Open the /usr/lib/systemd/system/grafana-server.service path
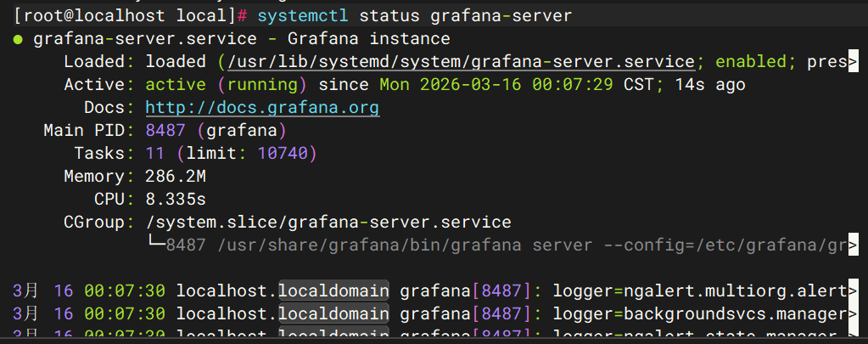This screenshot has width=868, height=344. [x=461, y=61]
